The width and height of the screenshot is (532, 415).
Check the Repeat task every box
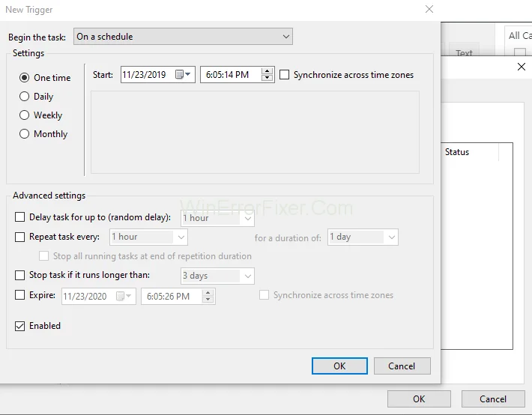point(20,237)
